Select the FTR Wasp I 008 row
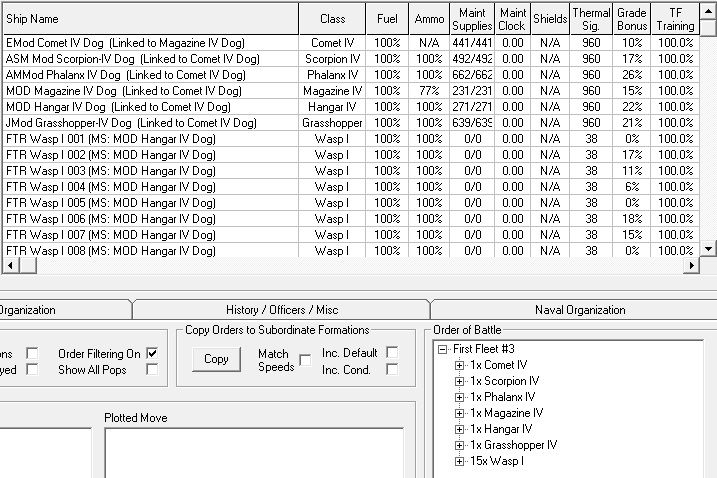717x478 pixels. [351, 250]
